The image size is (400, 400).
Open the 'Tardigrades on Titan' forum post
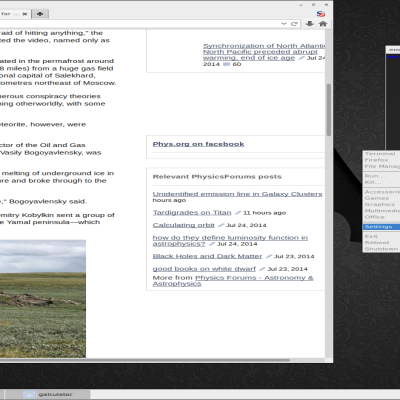[x=192, y=213]
